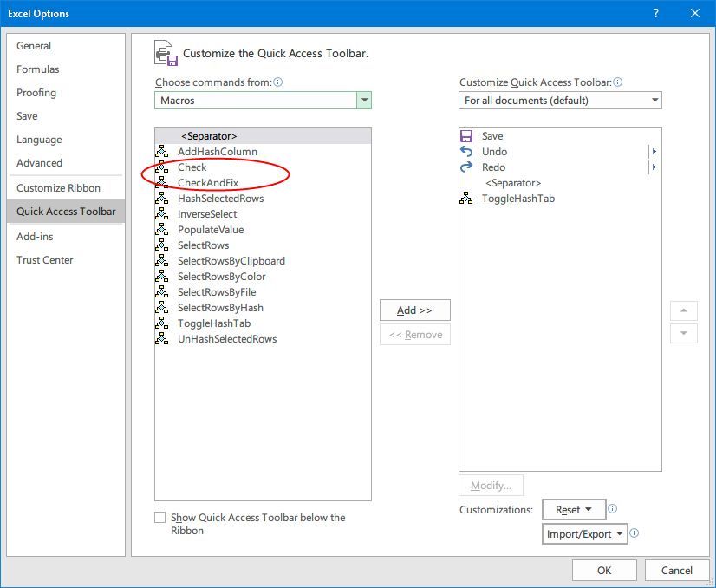The width and height of the screenshot is (716, 588).
Task: Click the SelectRows macro icon
Action: click(x=161, y=245)
